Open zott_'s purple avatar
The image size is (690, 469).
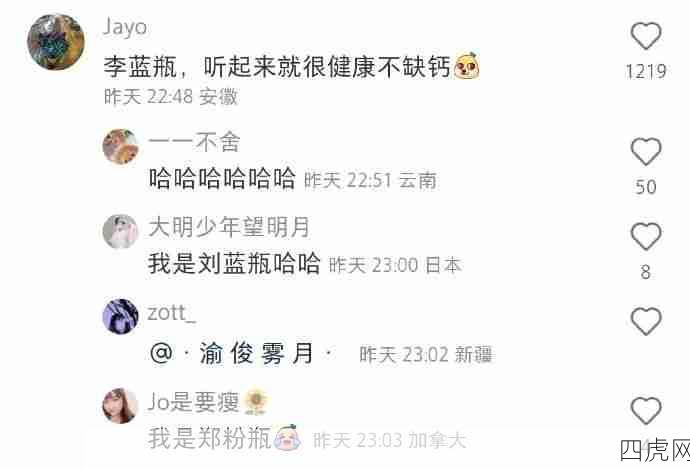point(121,316)
